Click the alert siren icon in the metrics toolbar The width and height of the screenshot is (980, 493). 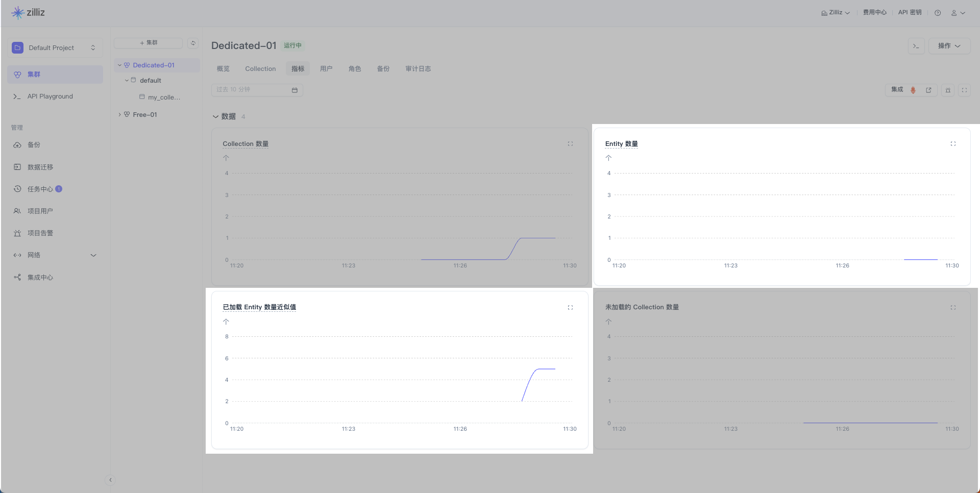point(948,90)
